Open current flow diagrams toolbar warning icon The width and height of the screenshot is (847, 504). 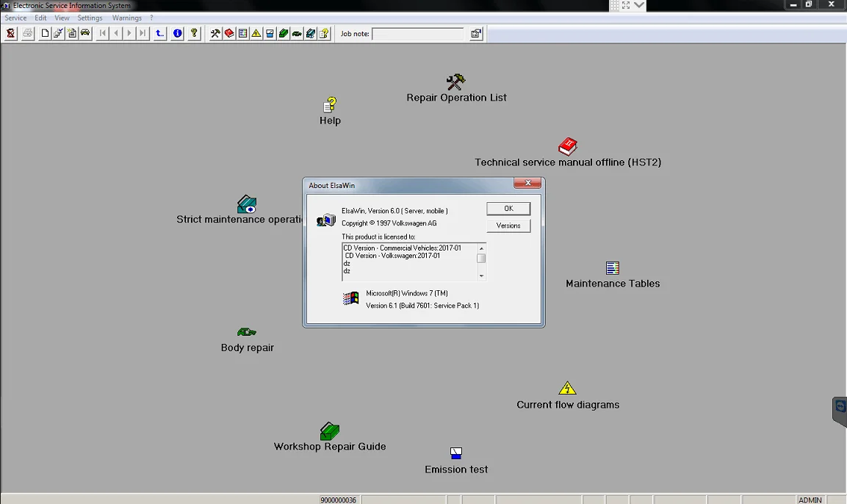pyautogui.click(x=256, y=34)
